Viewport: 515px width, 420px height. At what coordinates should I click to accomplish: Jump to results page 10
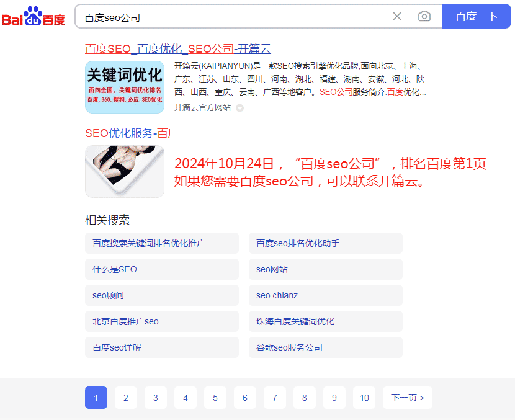click(364, 398)
